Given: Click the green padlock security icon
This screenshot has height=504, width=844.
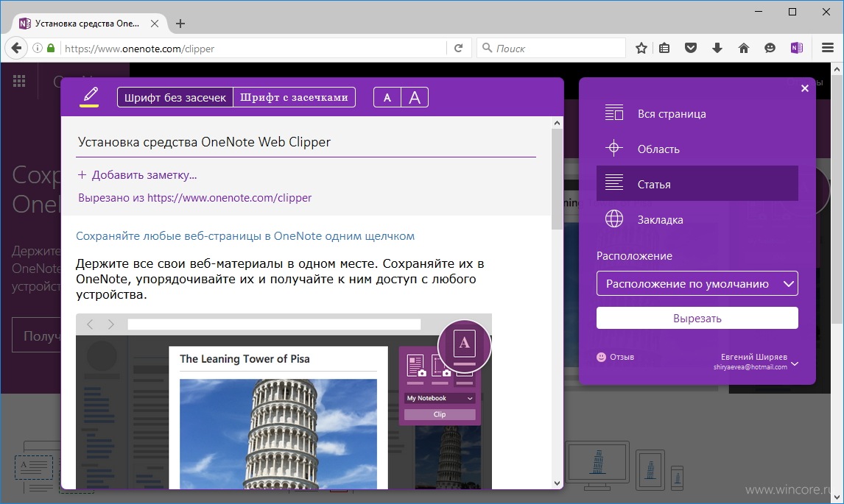Looking at the screenshot, I should click(51, 48).
